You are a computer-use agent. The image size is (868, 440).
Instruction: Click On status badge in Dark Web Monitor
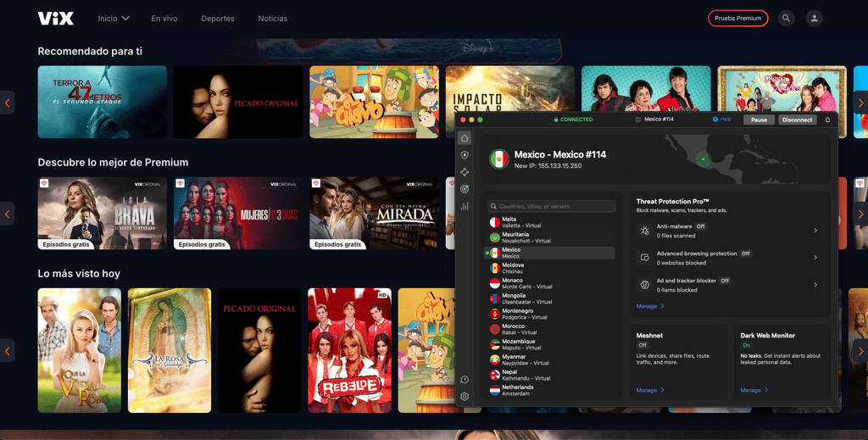click(x=746, y=345)
